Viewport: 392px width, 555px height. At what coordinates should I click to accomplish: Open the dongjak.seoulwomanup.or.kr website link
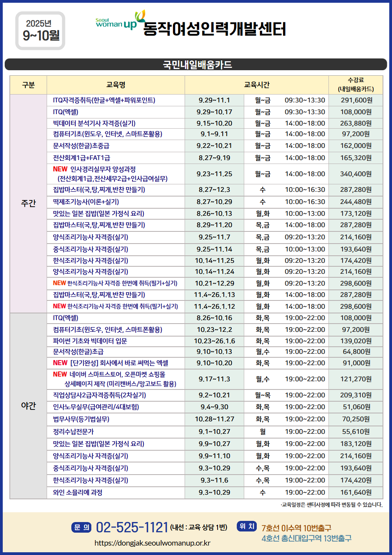(x=152, y=543)
